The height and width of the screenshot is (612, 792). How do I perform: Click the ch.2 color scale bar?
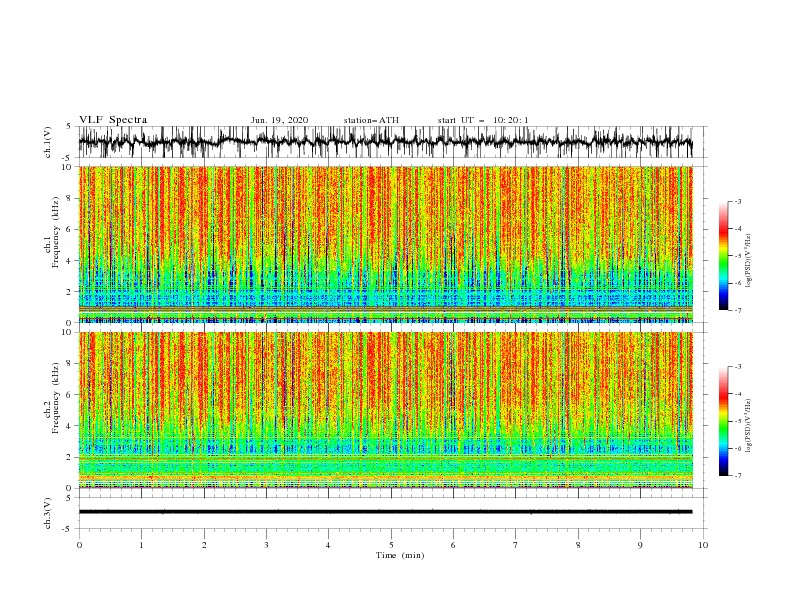[x=723, y=421]
